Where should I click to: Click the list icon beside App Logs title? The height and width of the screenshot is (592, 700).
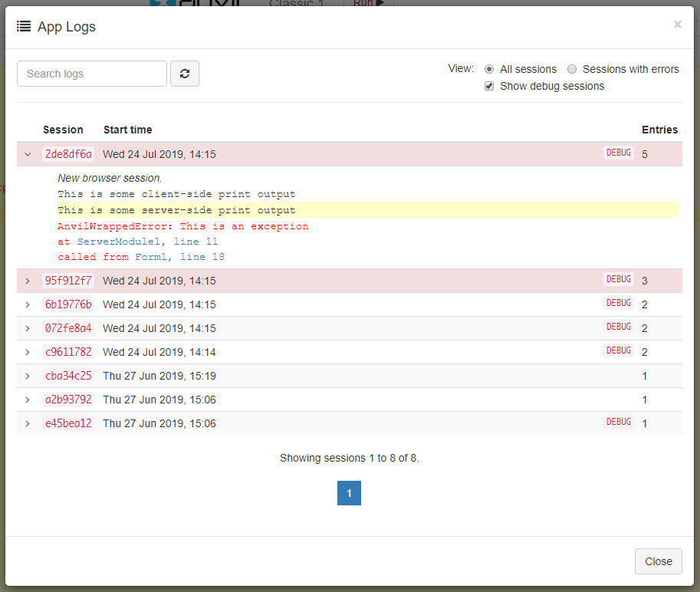pyautogui.click(x=22, y=25)
